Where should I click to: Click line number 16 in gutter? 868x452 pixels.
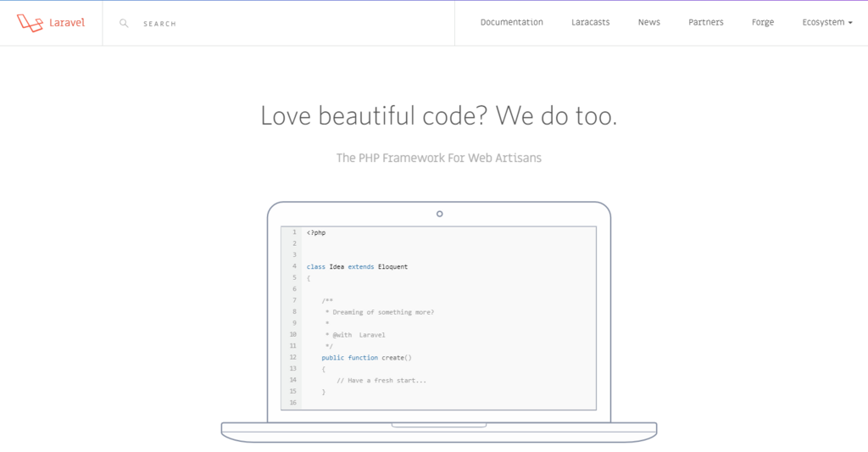292,403
